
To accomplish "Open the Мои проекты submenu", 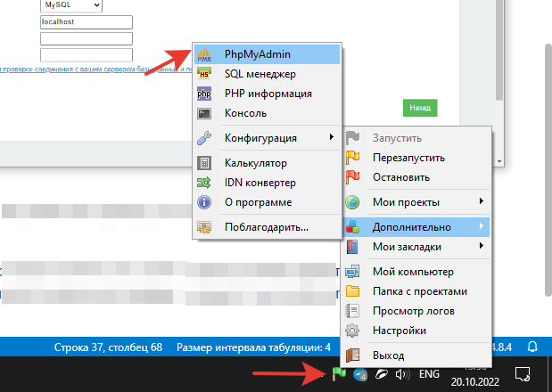I will click(x=416, y=202).
